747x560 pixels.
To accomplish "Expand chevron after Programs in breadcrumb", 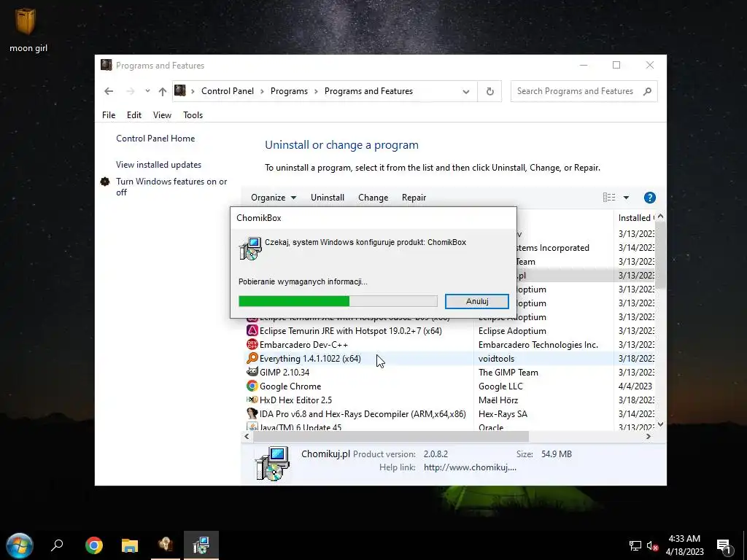I will coord(316,91).
